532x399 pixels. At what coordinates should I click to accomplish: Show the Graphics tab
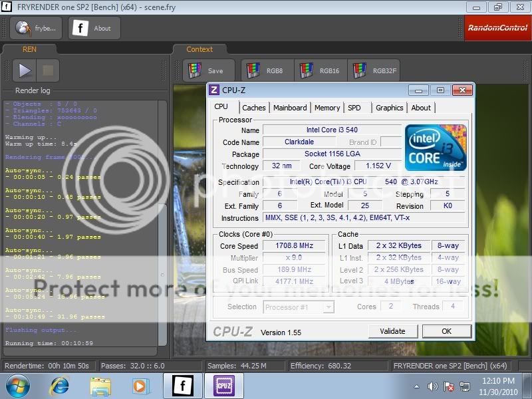389,108
